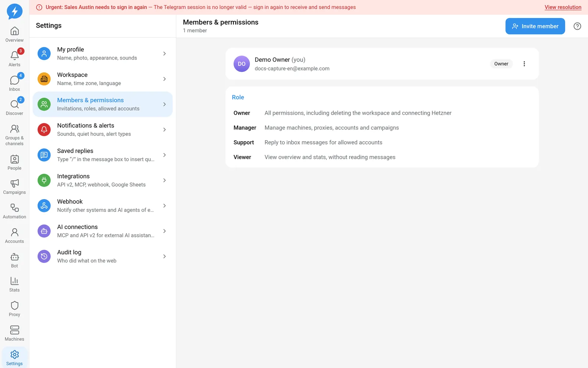The height and width of the screenshot is (368, 588).
Task: Click docs-capture-en@example.com email text
Action: (x=292, y=68)
